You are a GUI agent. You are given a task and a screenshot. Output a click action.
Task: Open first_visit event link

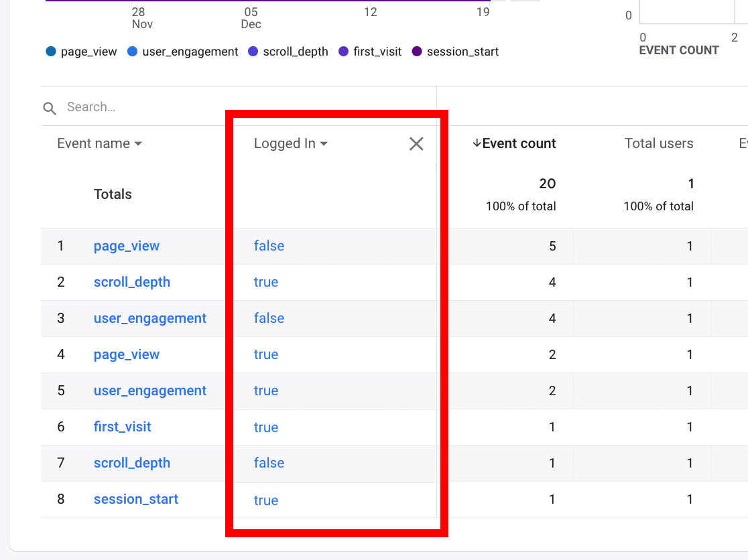coord(123,427)
